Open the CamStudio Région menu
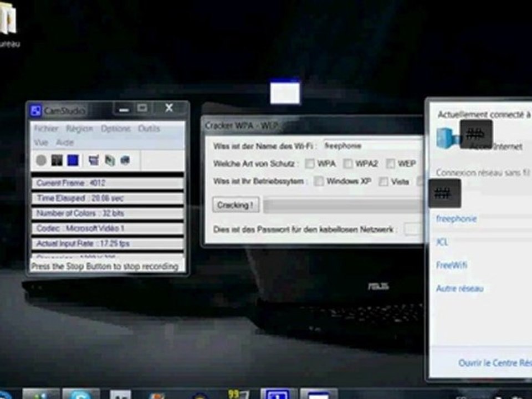The height and width of the screenshot is (399, 532). [x=79, y=129]
